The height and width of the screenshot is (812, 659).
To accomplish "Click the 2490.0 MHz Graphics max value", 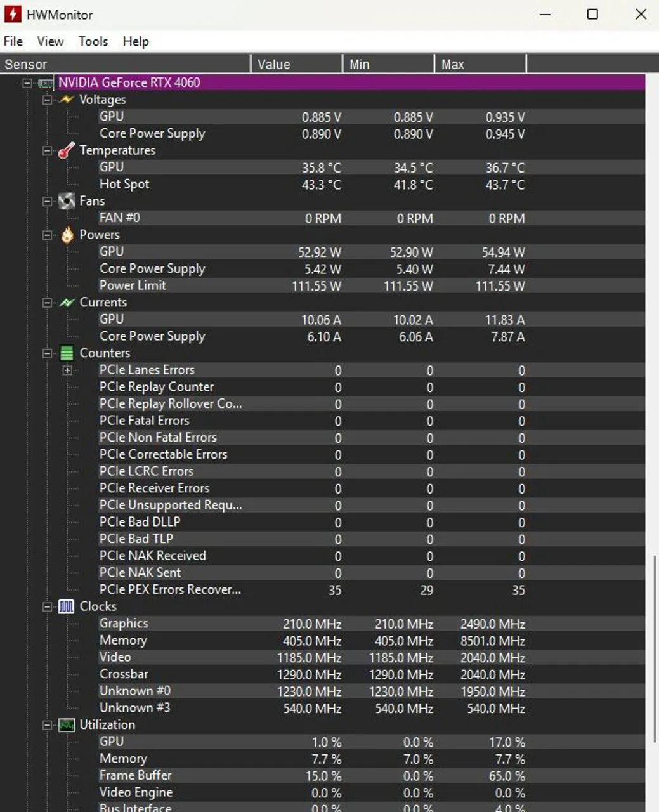I will tap(493, 624).
